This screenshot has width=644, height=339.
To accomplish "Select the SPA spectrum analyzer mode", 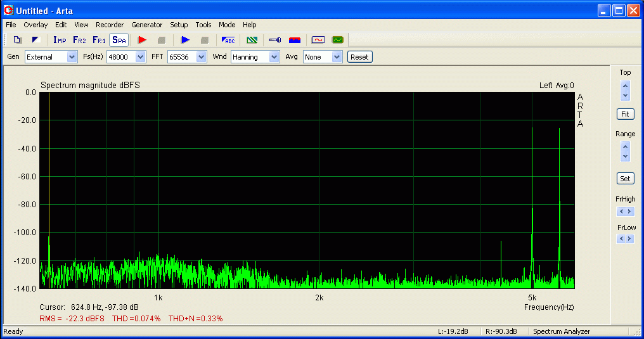I will point(119,40).
